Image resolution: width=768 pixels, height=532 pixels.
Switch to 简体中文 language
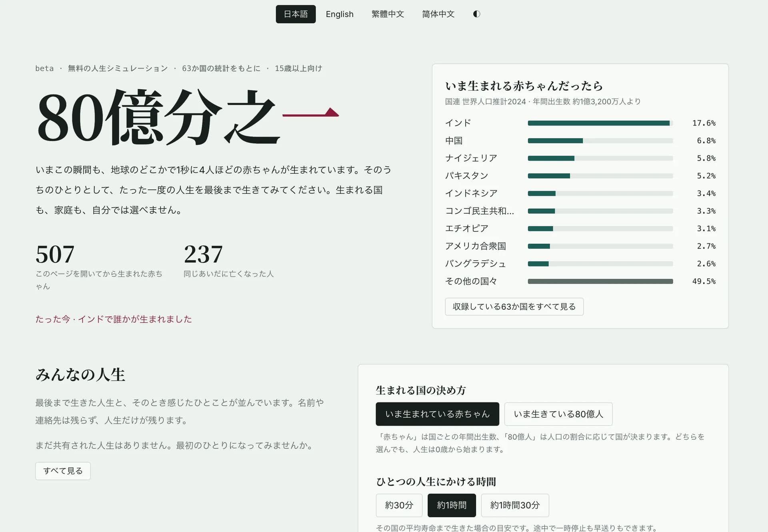438,14
